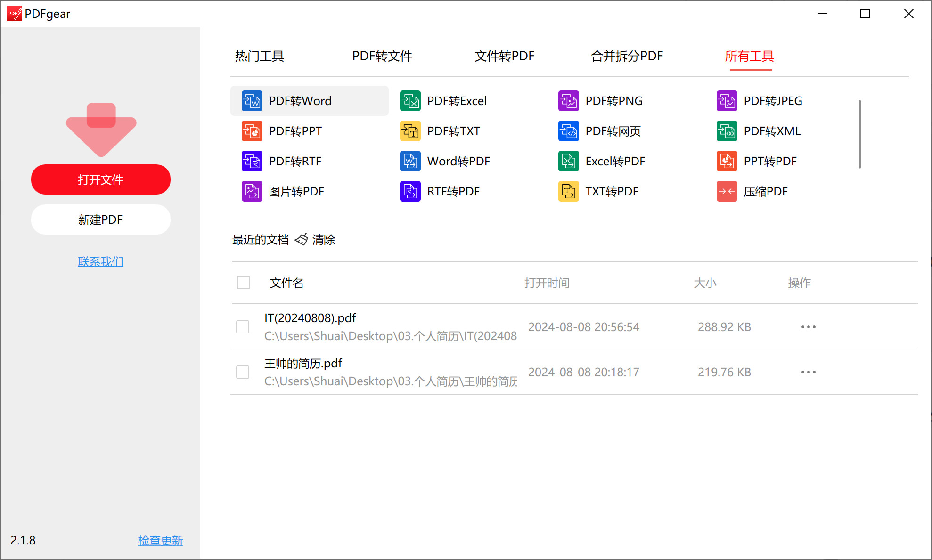Click the 压缩PDF compress icon

pos(727,191)
